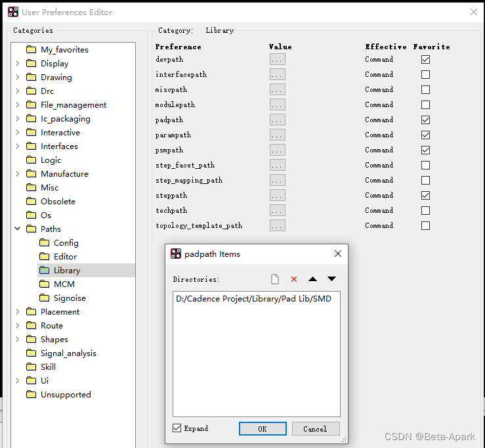
Task: Enable Favorite checkbox for interfacepath
Action: pos(425,74)
